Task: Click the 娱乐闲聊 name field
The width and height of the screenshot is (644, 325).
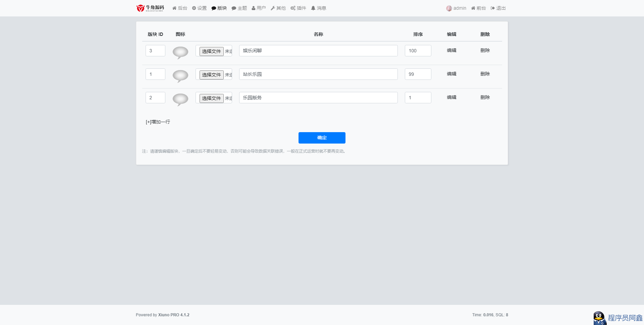Action: [318, 51]
